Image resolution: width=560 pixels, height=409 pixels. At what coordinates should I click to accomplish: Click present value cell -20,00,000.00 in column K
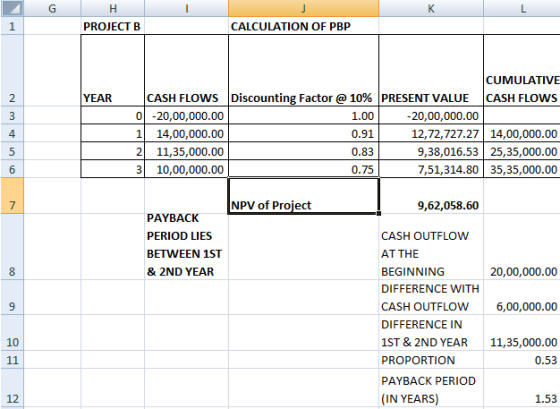point(431,115)
